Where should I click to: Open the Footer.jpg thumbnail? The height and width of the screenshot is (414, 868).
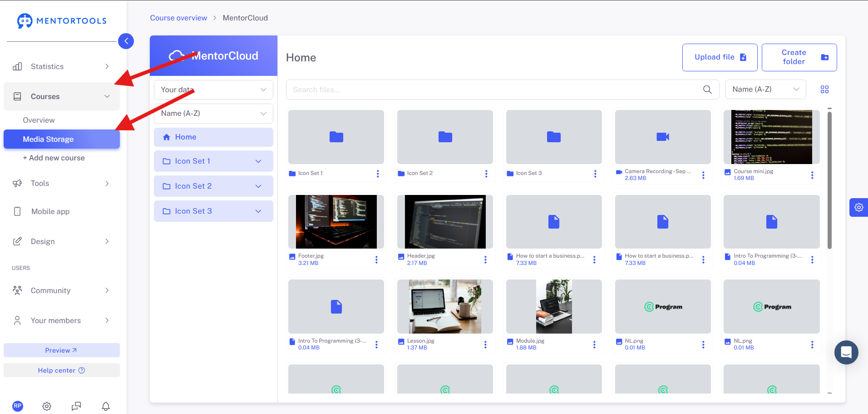click(336, 222)
